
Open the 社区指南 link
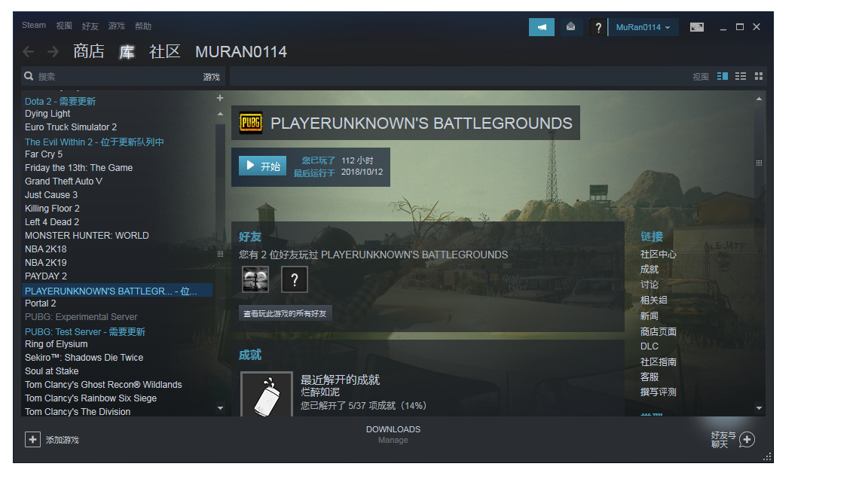click(659, 361)
